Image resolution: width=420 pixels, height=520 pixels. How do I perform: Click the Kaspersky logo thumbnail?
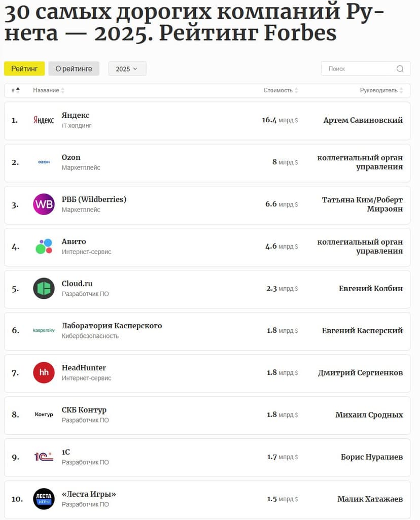click(44, 331)
